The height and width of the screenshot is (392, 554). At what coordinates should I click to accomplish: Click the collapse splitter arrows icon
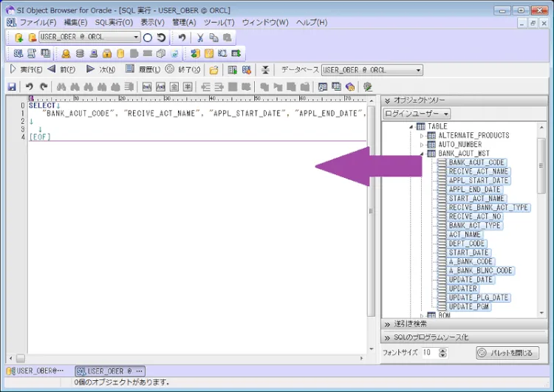[x=265, y=70]
